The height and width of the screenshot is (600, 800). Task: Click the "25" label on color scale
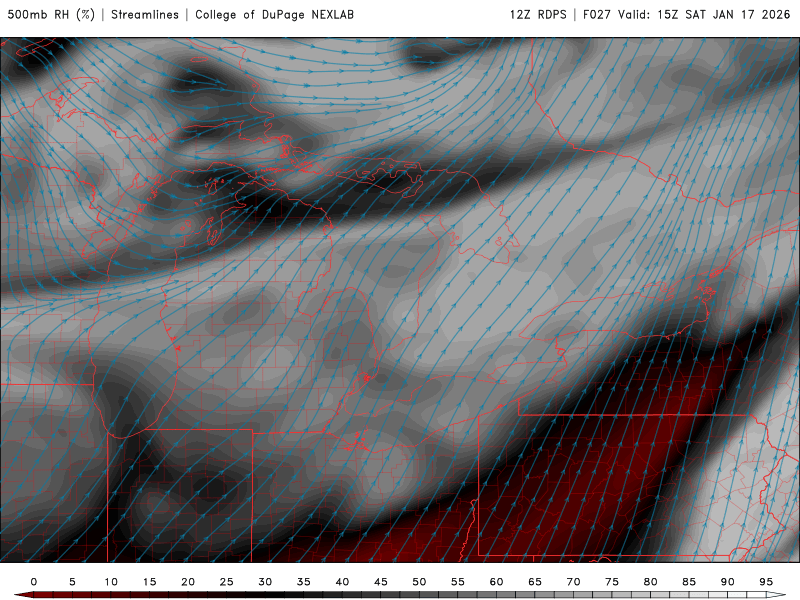click(227, 582)
